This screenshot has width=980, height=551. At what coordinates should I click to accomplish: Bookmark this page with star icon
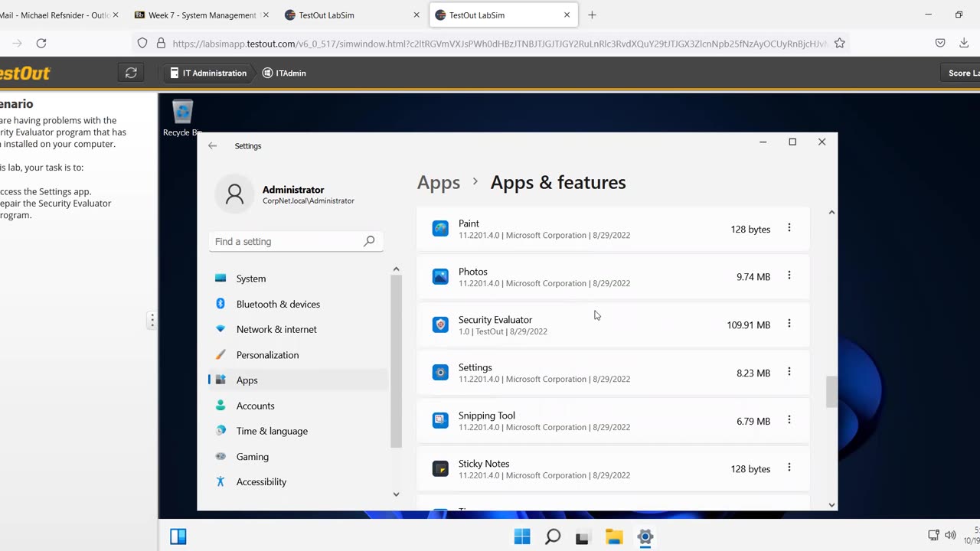pyautogui.click(x=840, y=44)
